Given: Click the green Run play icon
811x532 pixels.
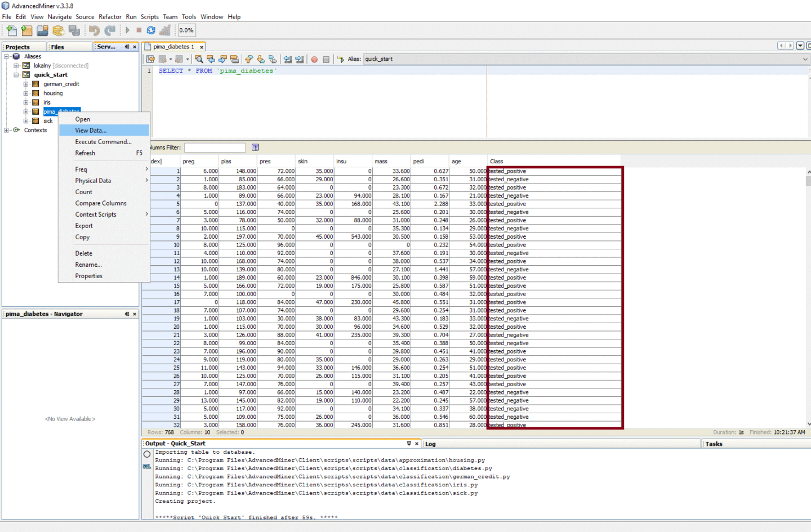Looking at the screenshot, I should 127,30.
